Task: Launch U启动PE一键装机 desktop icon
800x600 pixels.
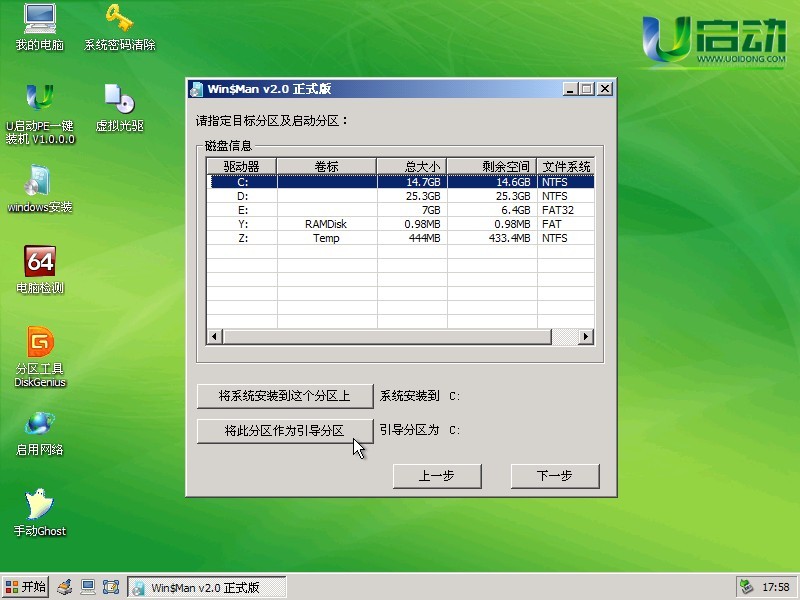Action: pyautogui.click(x=40, y=115)
